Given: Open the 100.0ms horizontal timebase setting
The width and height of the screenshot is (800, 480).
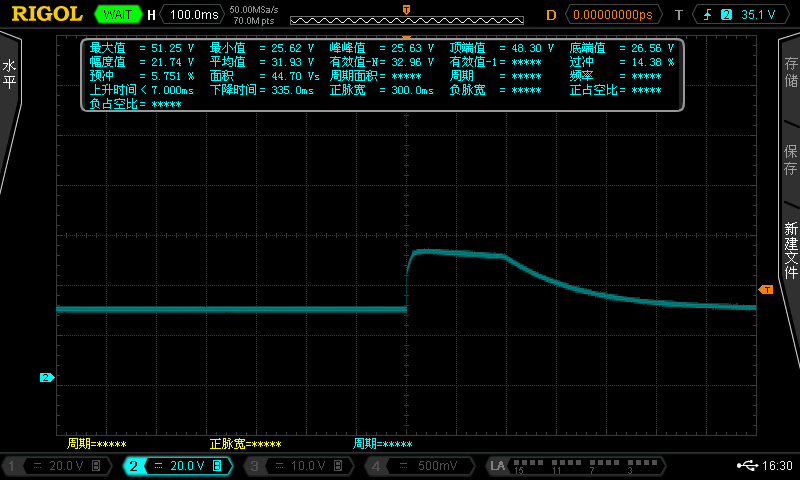Looking at the screenshot, I should click(192, 15).
